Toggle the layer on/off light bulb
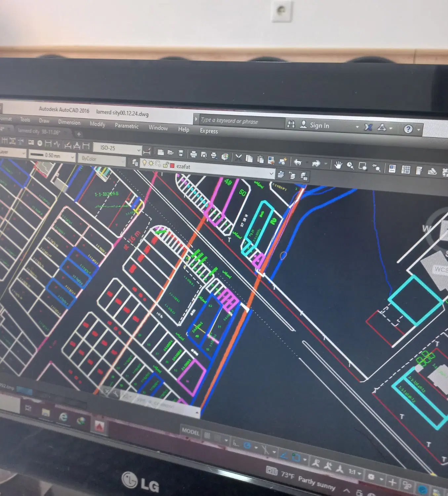The width and height of the screenshot is (448, 496). 144,163
